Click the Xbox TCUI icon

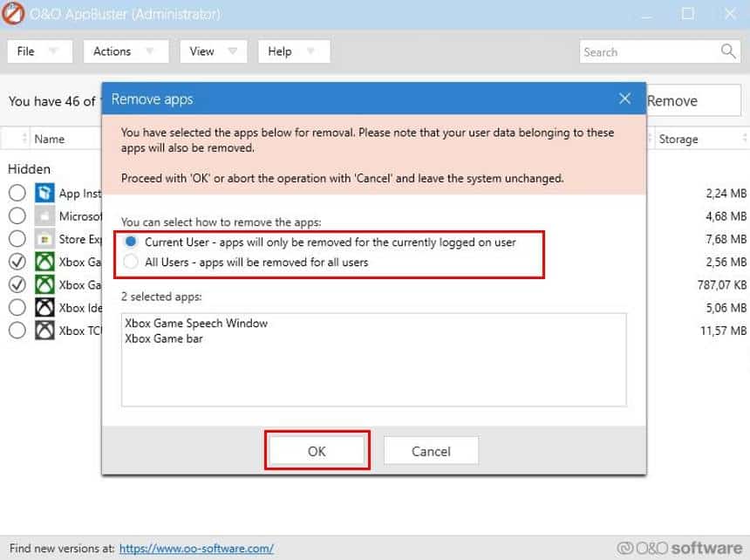[x=44, y=331]
